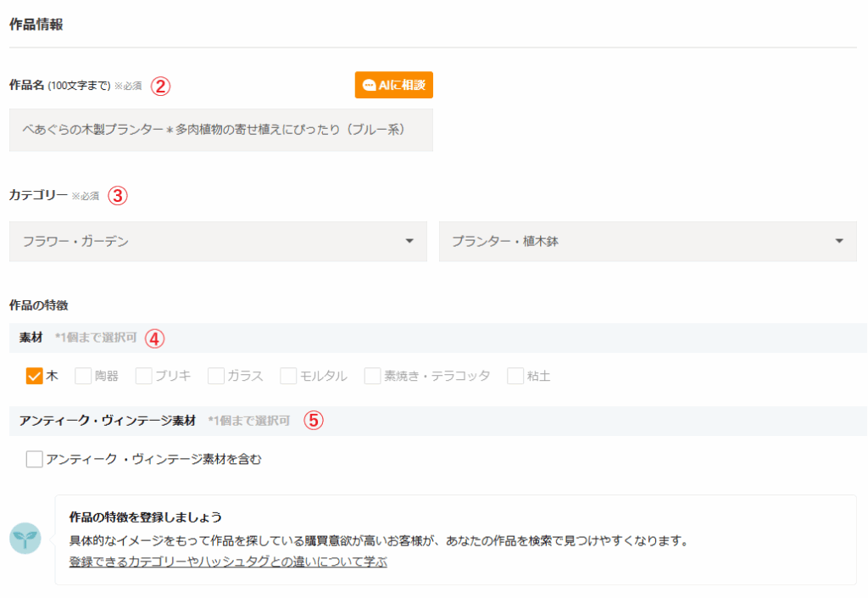Click the green sprout hint icon
This screenshot has height=598, width=868.
25,539
